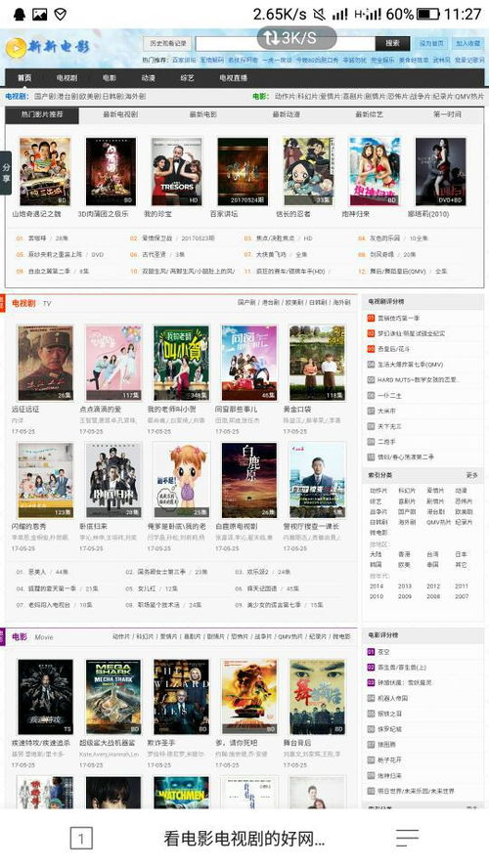The width and height of the screenshot is (489, 868).
Task: Tap the image notification icon in status bar
Action: pyautogui.click(x=39, y=14)
